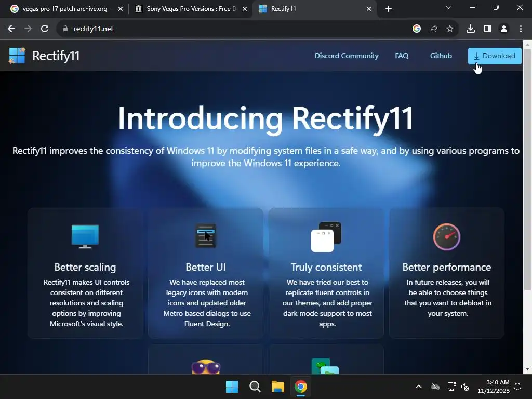View site information lock icon
Screen dimensions: 532x399
(x=65, y=29)
